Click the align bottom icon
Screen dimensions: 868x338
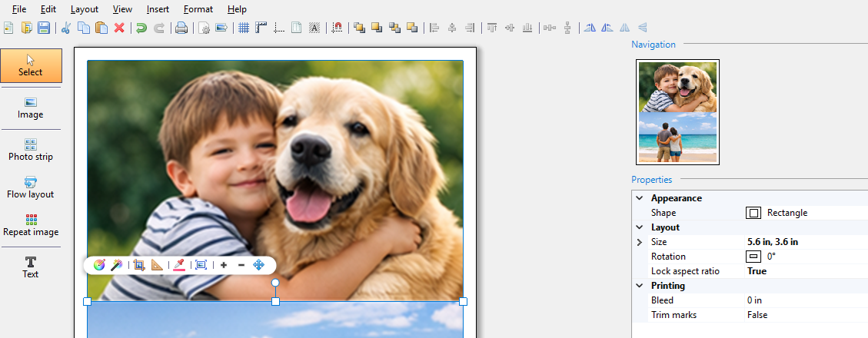[x=527, y=28]
